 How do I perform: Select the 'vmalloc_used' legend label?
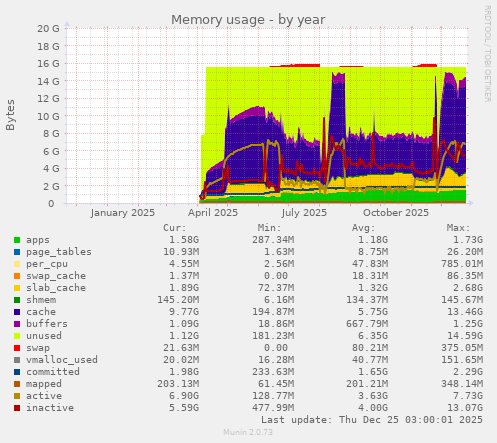click(x=62, y=360)
